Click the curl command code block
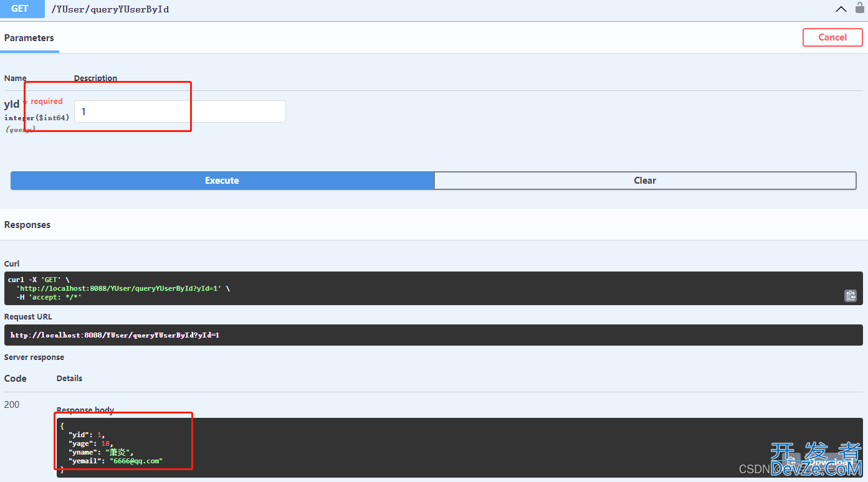The height and width of the screenshot is (482, 868). click(433, 288)
